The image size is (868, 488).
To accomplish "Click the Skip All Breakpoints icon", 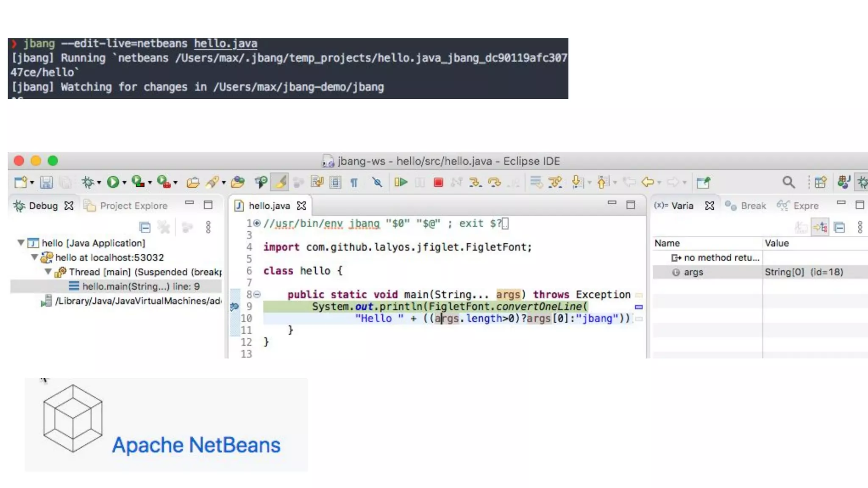I will (x=377, y=183).
